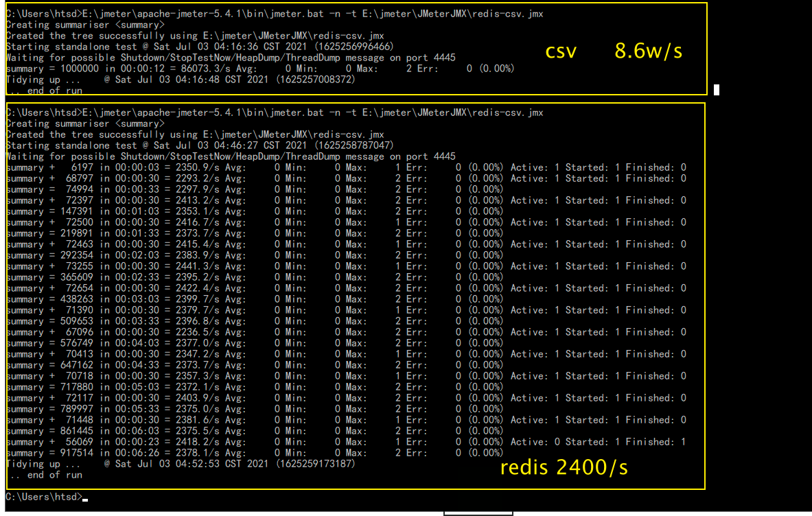Select total row '365609 in 00:02:33'
This screenshot has width=812, height=516.
click(255, 277)
